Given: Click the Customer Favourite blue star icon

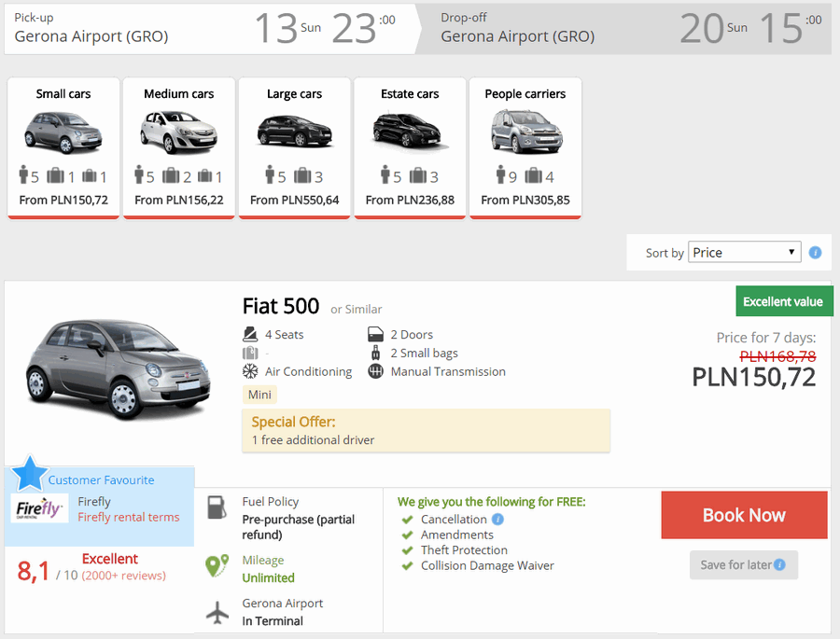Looking at the screenshot, I should point(30,474).
